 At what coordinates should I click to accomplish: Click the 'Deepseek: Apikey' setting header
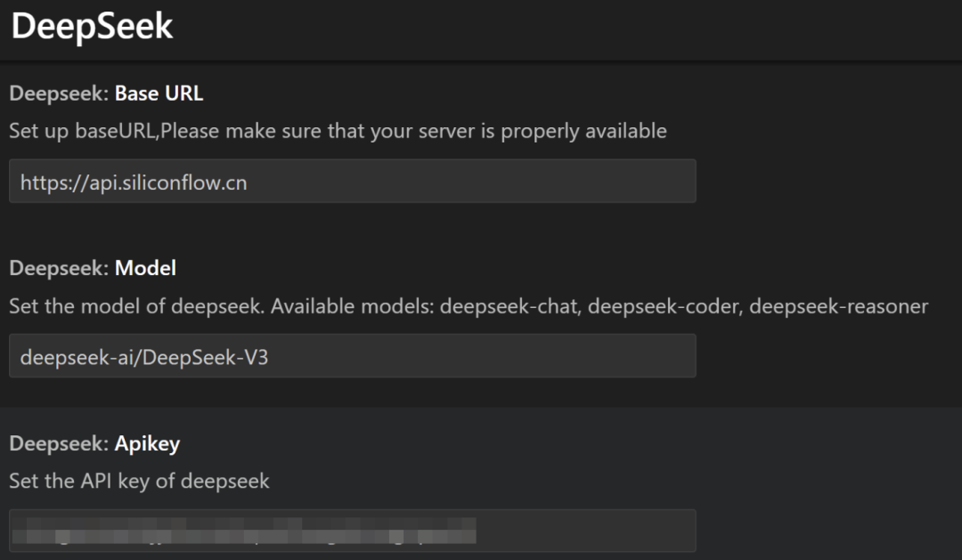91,442
